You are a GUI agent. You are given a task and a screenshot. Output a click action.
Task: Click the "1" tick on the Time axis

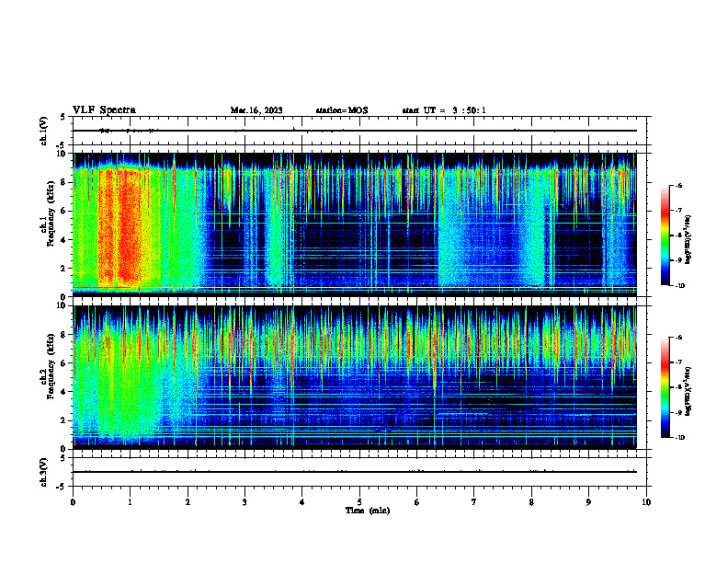point(130,502)
